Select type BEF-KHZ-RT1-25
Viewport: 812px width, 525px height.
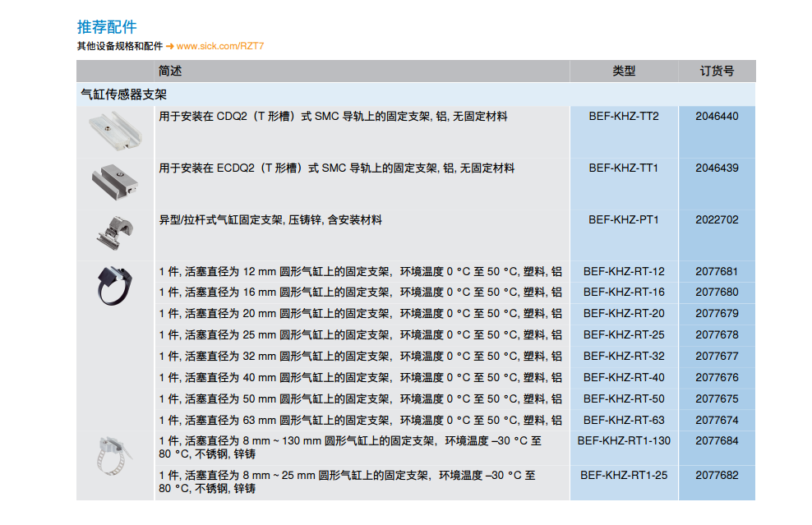(x=624, y=475)
